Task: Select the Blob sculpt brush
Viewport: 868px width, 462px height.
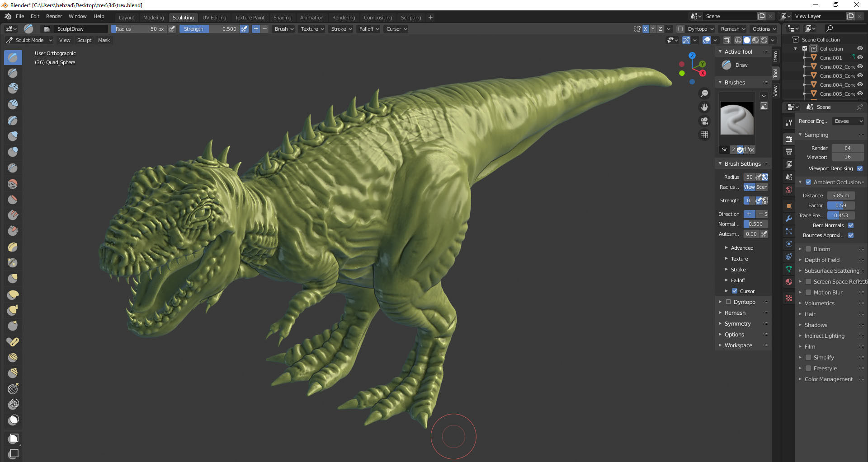Action: [x=13, y=152]
